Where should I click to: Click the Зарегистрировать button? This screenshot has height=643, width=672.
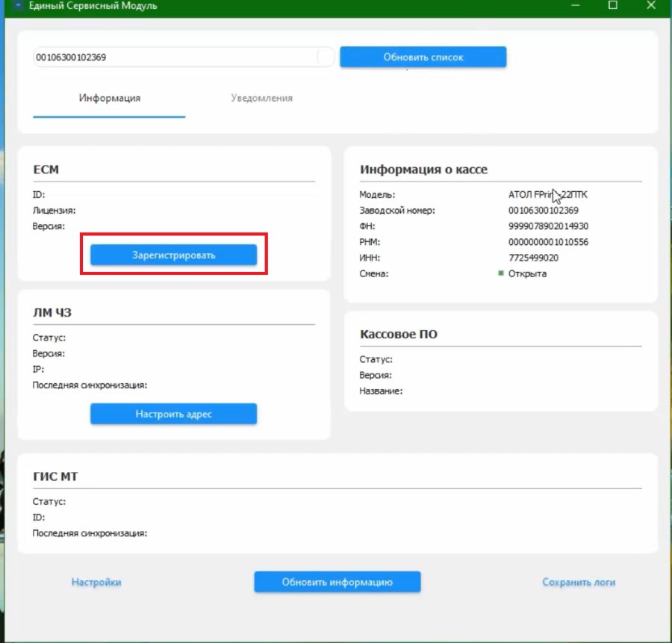[173, 255]
